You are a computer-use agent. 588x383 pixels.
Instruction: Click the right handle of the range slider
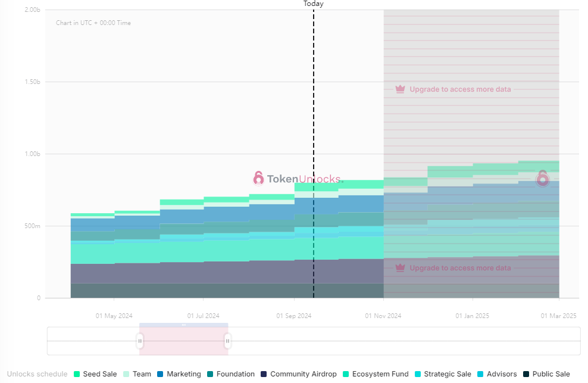(x=227, y=341)
